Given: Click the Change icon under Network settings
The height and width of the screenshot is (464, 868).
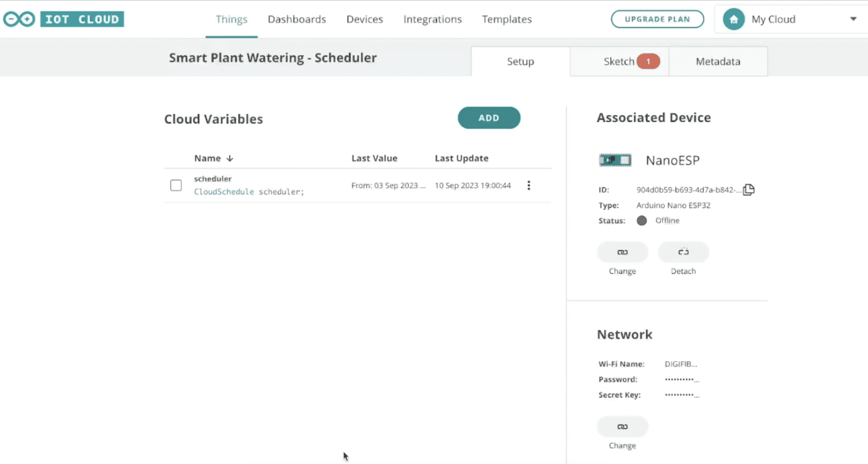Looking at the screenshot, I should tap(622, 426).
